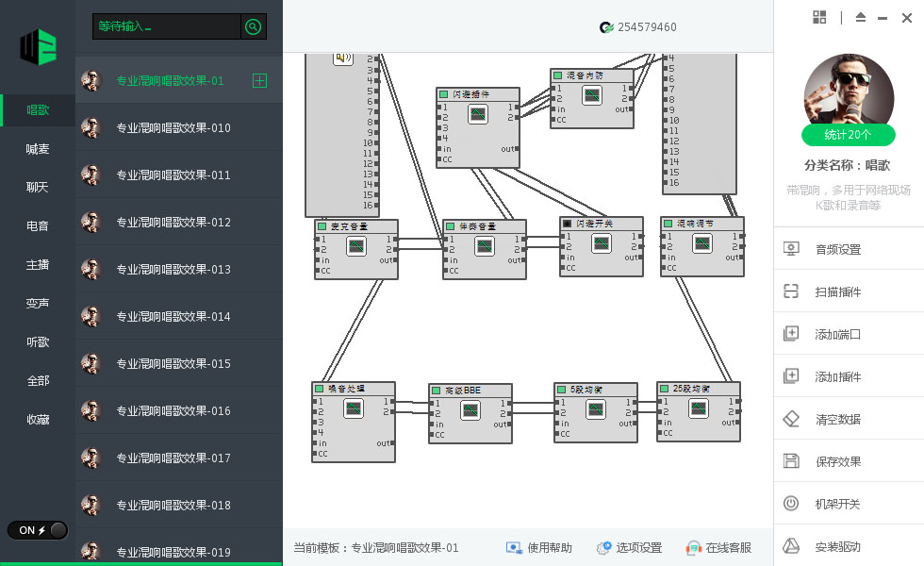Click 保存效果 save effect
The height and width of the screenshot is (566, 924).
click(849, 461)
